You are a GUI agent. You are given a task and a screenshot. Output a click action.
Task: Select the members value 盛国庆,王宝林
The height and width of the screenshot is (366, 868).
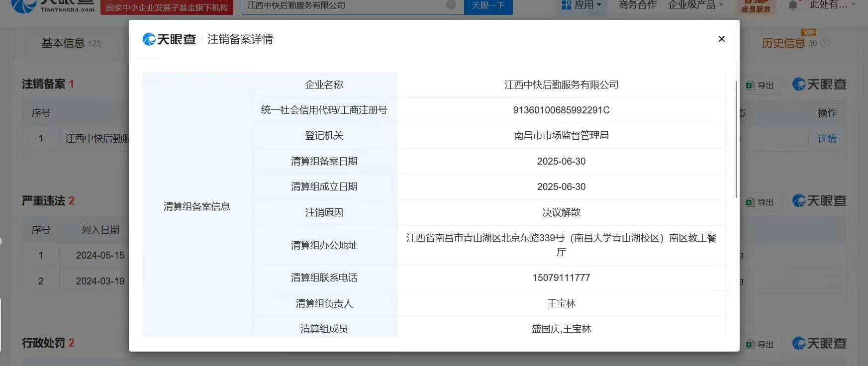(562, 329)
